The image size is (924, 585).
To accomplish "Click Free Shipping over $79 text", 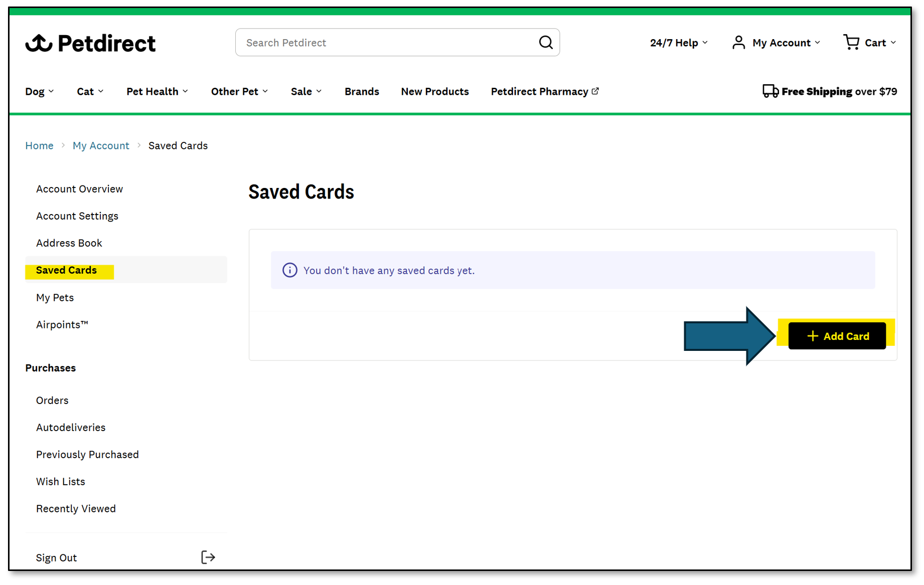I will (x=839, y=91).
